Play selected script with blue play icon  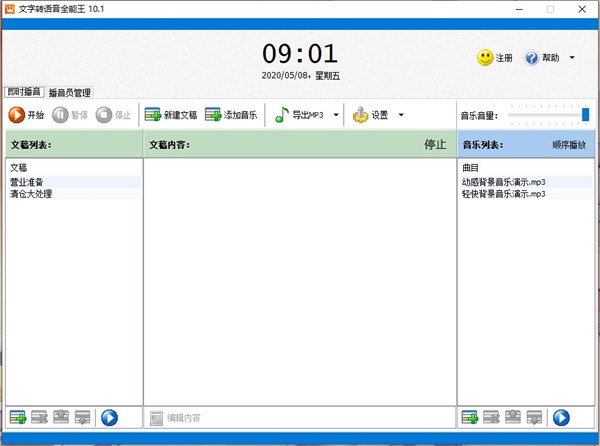tap(109, 417)
